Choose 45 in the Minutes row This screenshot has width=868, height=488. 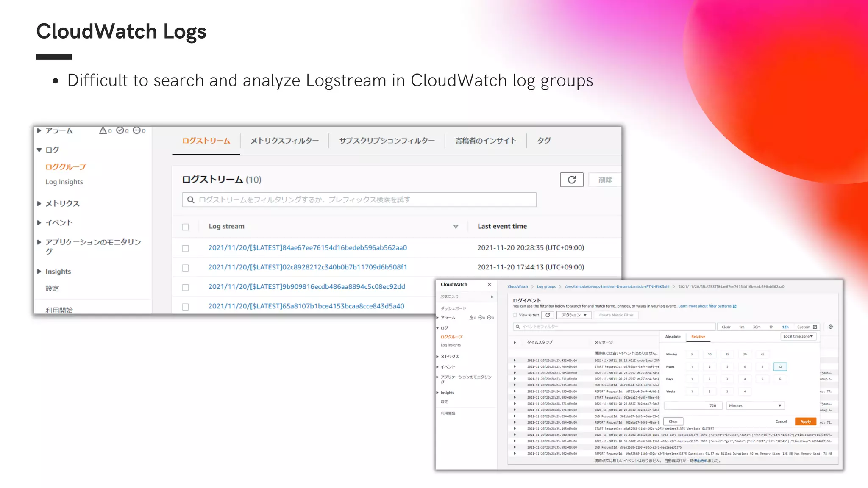pos(762,354)
